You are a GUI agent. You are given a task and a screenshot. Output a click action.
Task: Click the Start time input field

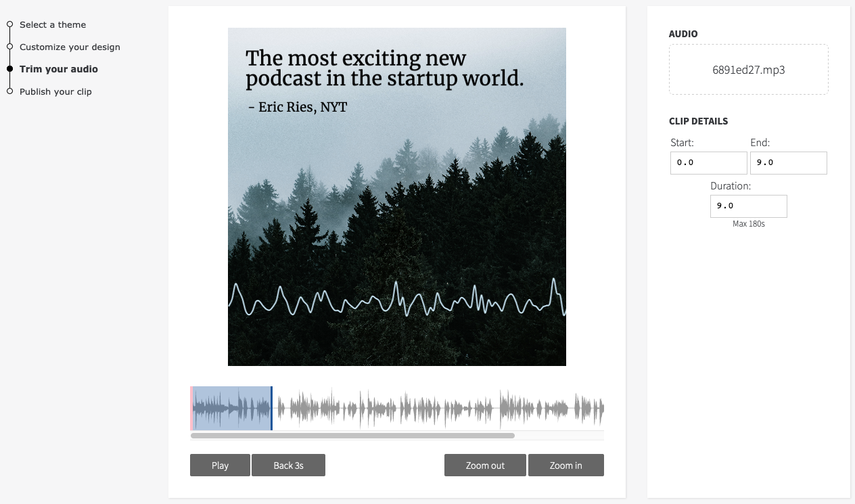(x=708, y=163)
